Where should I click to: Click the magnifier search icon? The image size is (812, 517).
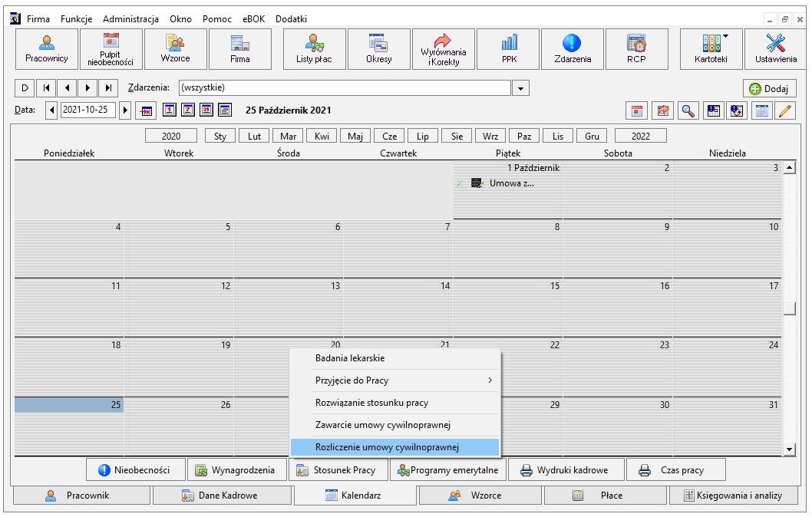tap(688, 110)
